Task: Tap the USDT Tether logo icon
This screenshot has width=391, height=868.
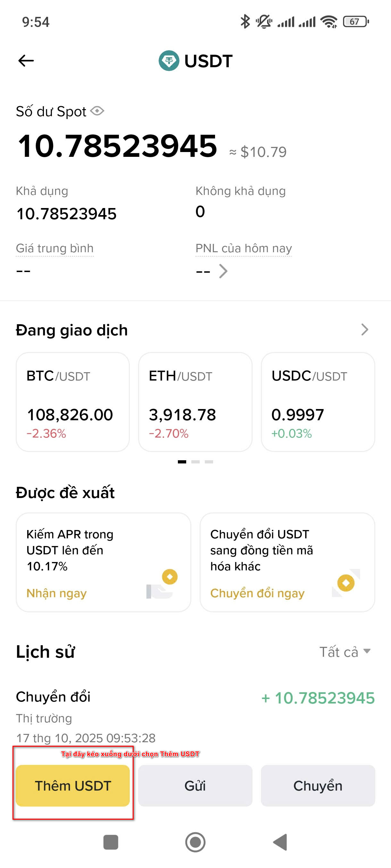Action: tap(169, 61)
